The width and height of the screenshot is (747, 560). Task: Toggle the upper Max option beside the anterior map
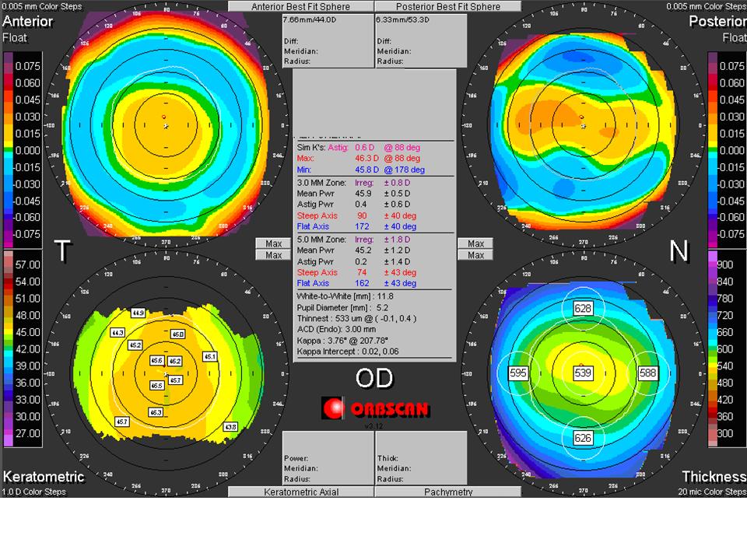(272, 243)
